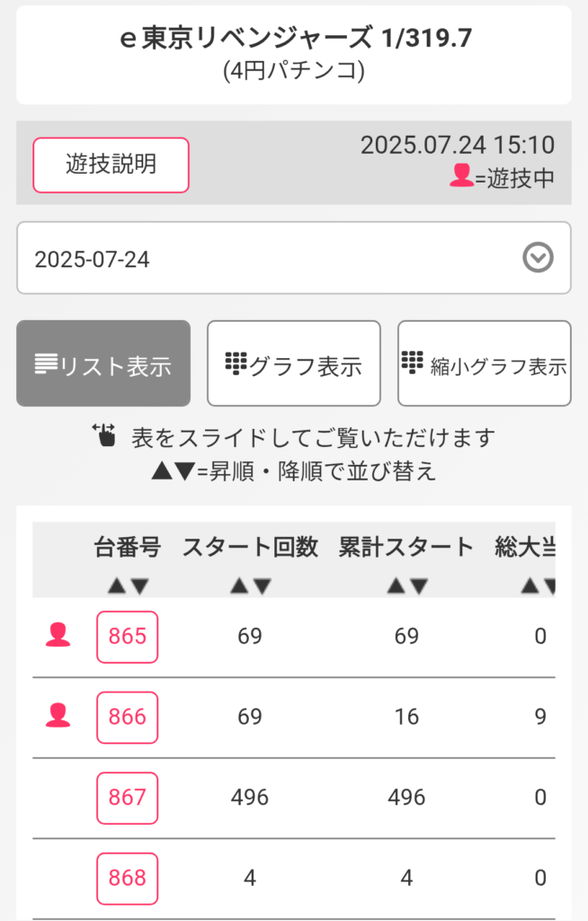The image size is (588, 921).
Task: Sort 総大当 column ascending
Action: pyautogui.click(x=530, y=586)
